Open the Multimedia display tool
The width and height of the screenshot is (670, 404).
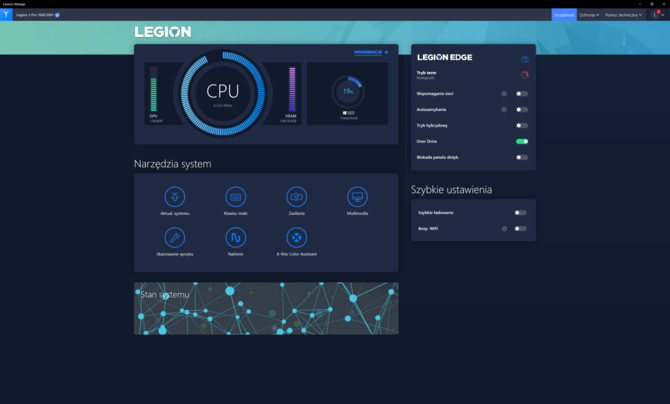tap(357, 197)
